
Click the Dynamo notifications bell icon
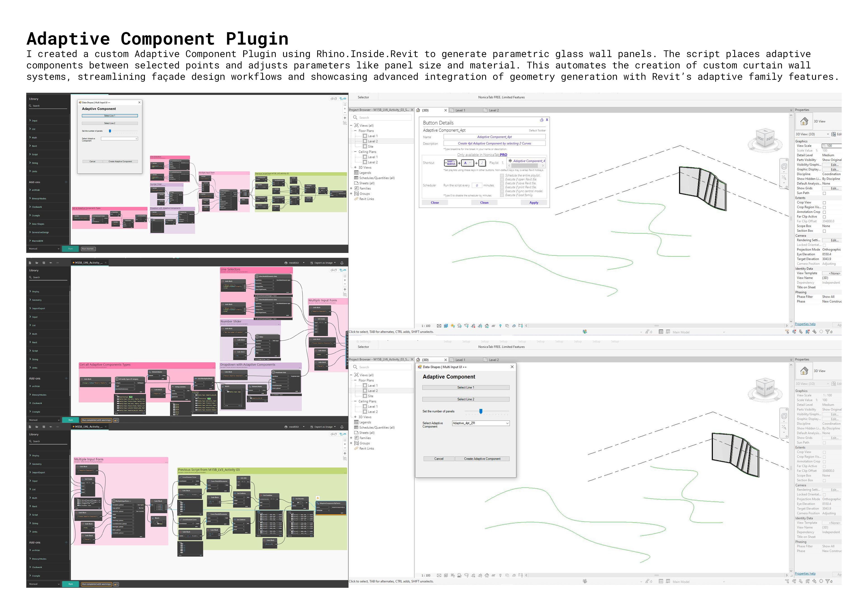click(342, 263)
